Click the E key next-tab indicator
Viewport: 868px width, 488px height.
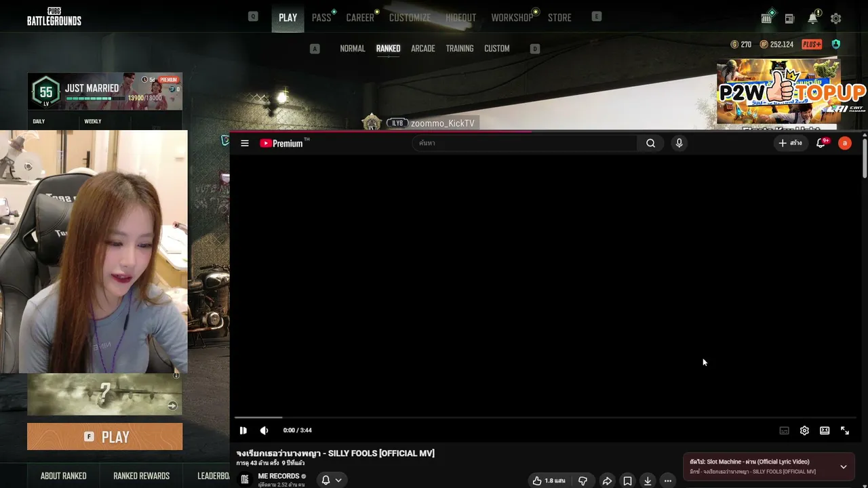pos(597,17)
